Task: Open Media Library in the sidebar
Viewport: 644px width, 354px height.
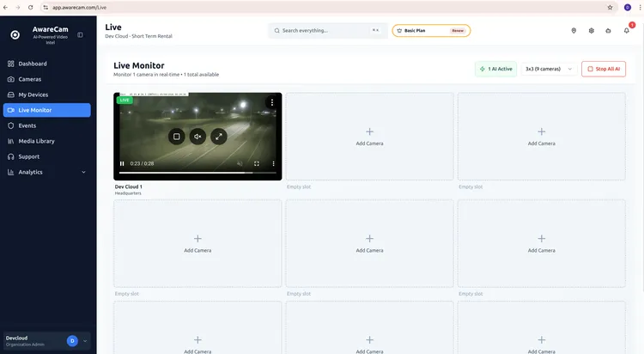Action: (47, 141)
